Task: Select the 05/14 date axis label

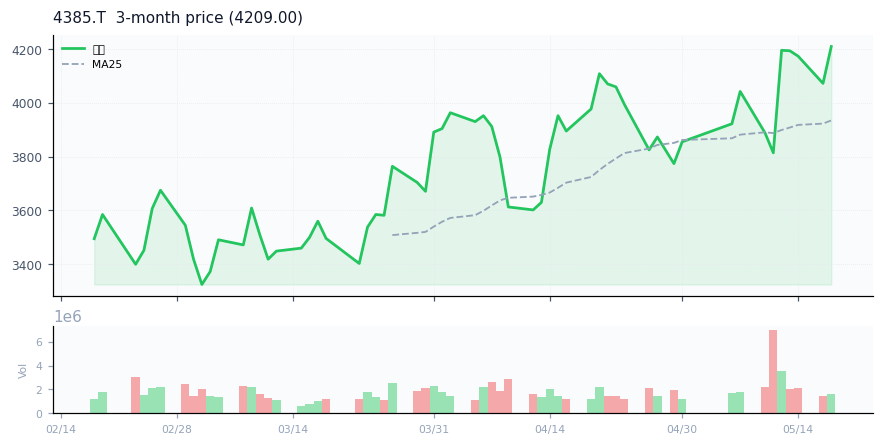Action: (x=798, y=430)
